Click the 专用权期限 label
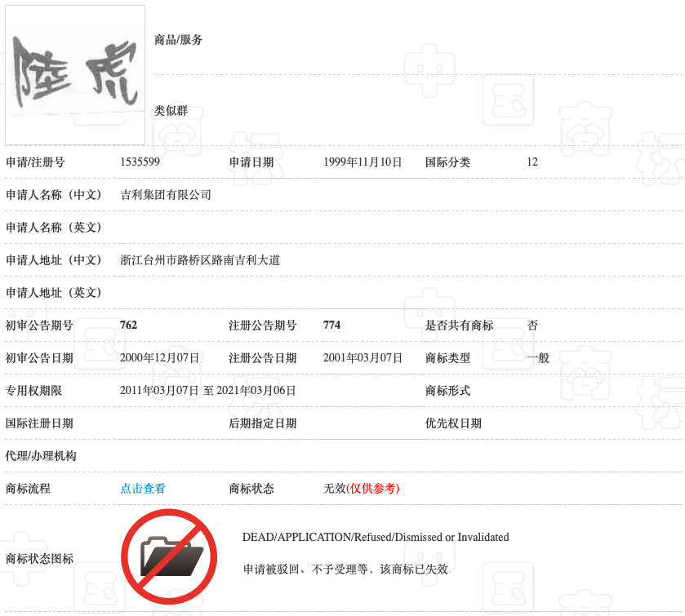The image size is (685, 616). tap(33, 391)
